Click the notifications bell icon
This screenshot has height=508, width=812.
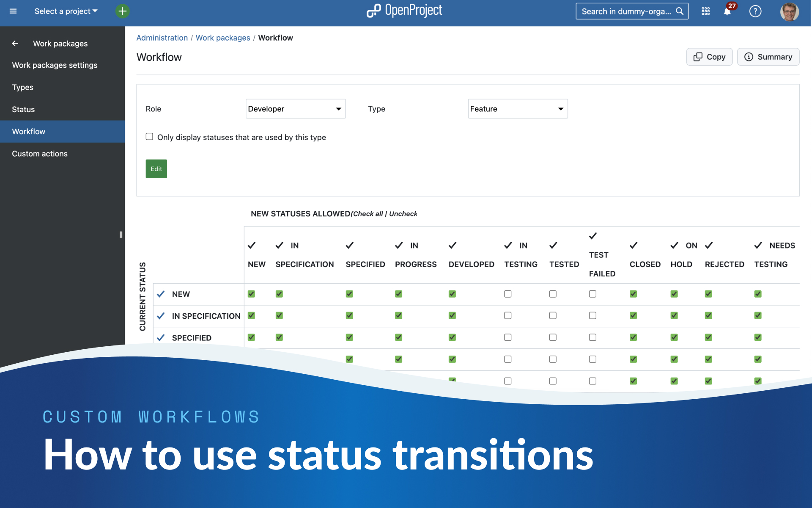[727, 11]
